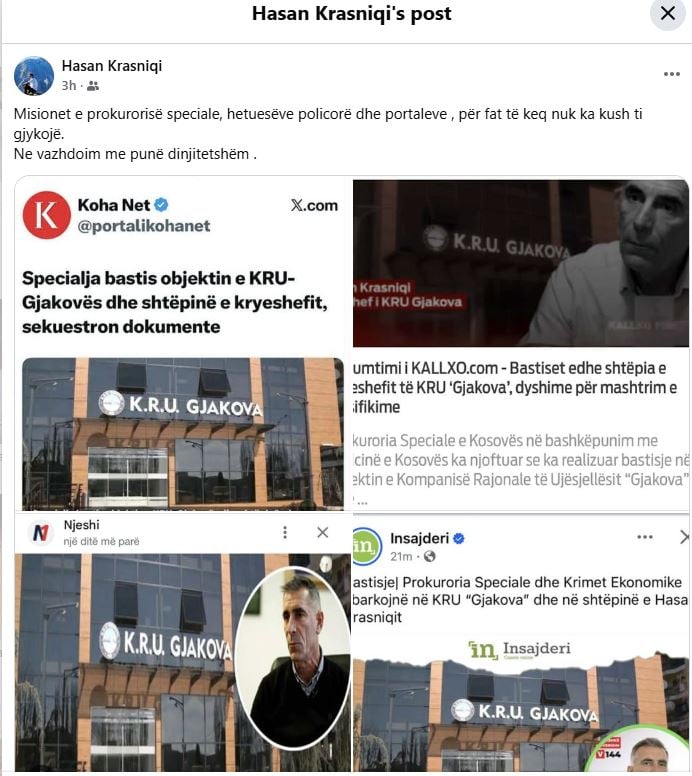Click the friends audience icon beside 3h
Viewport: 692px width, 776px height.
point(93,86)
